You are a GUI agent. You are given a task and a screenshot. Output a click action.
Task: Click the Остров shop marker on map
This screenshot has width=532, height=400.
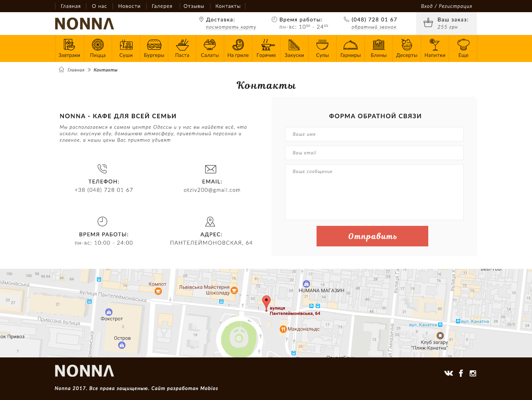[122, 345]
